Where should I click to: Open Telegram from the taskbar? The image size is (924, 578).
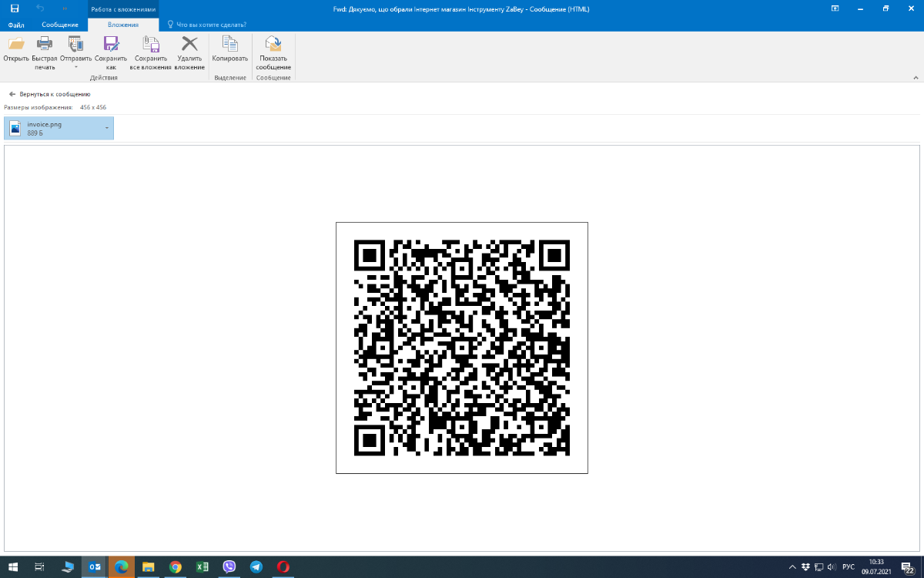pyautogui.click(x=256, y=566)
